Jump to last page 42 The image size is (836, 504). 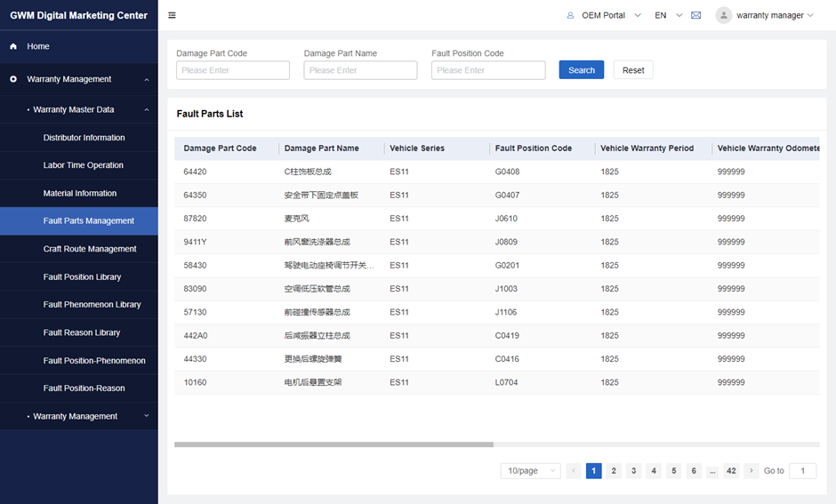coord(731,470)
